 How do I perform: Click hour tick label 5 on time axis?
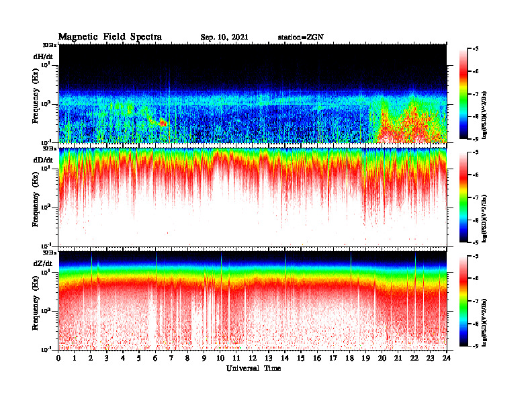click(x=139, y=359)
